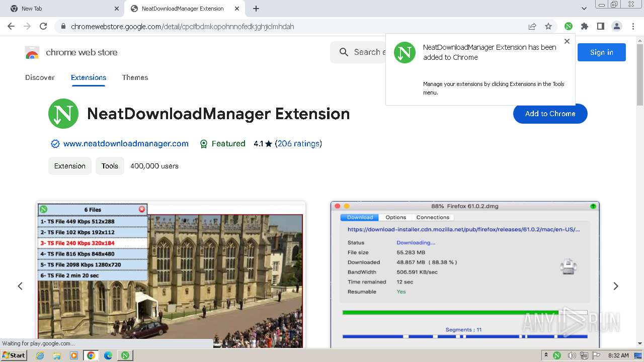Close the New Tab tab
The height and width of the screenshot is (362, 644).
pos(117,9)
